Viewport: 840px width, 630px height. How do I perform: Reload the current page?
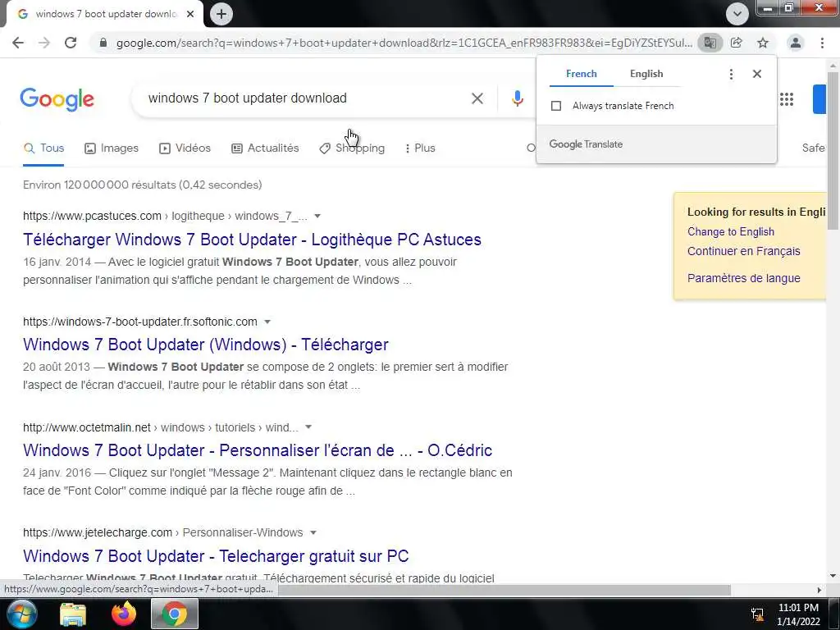[x=71, y=43]
